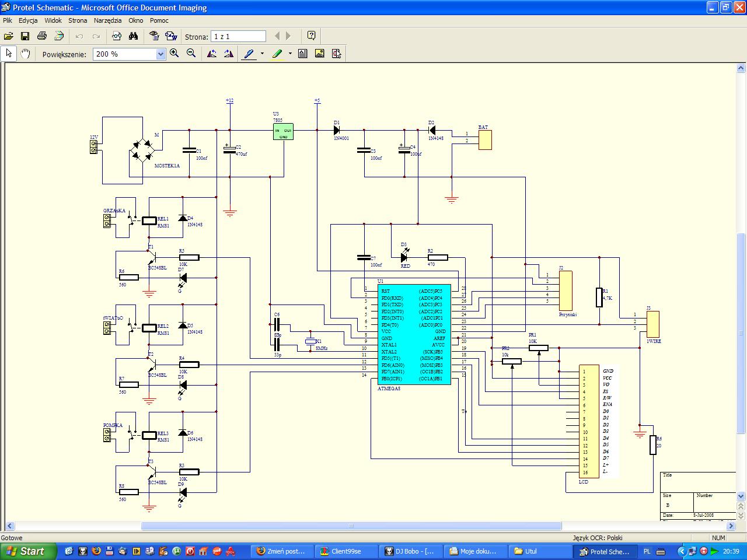Click the Windows Start button
The height and width of the screenshot is (560, 747).
click(28, 551)
